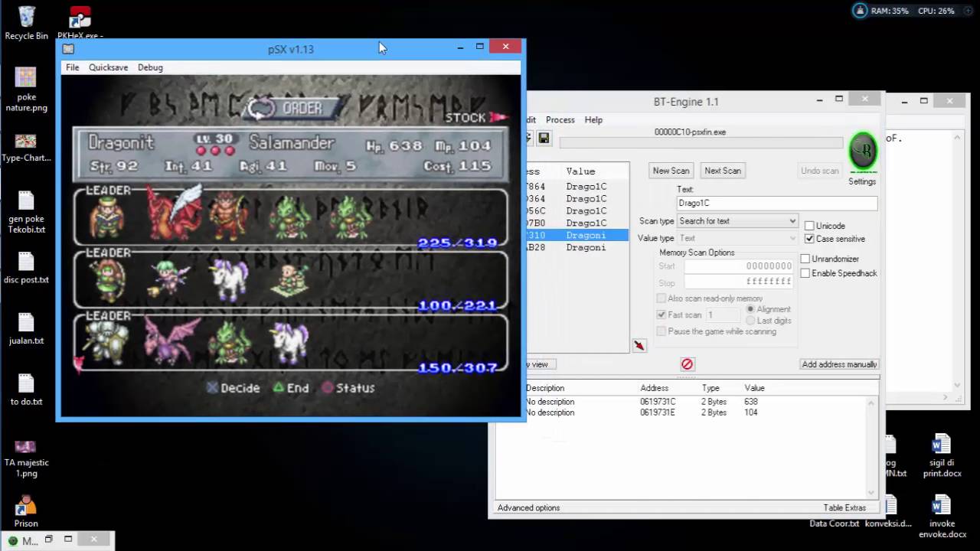Click the memory scan Start address field
This screenshot has width=980, height=551.
point(739,266)
